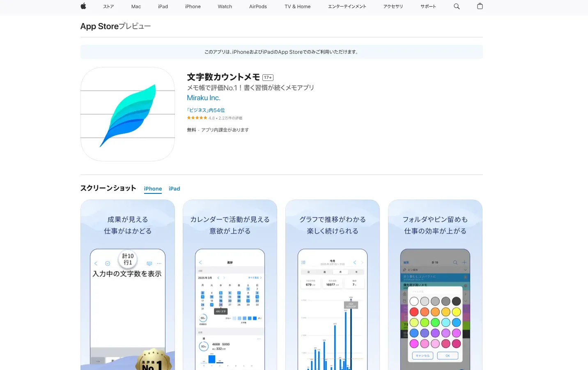Click the 文字数カウントメモ feather app icon

pyautogui.click(x=128, y=114)
